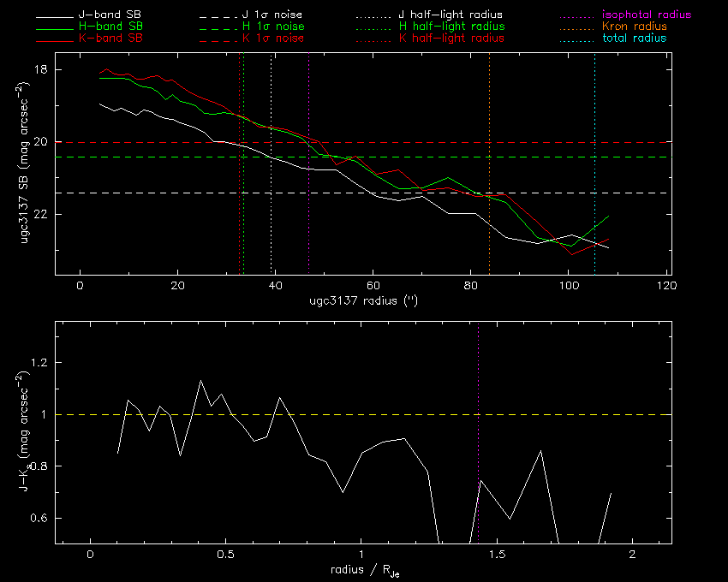Click the orange Kron radius vertical line

[489, 163]
